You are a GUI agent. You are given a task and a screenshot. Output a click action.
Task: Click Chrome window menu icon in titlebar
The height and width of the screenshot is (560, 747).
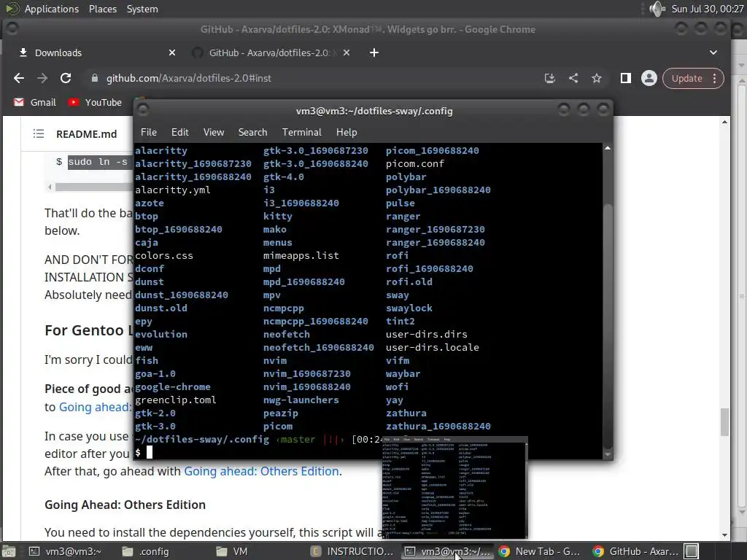(x=12, y=28)
